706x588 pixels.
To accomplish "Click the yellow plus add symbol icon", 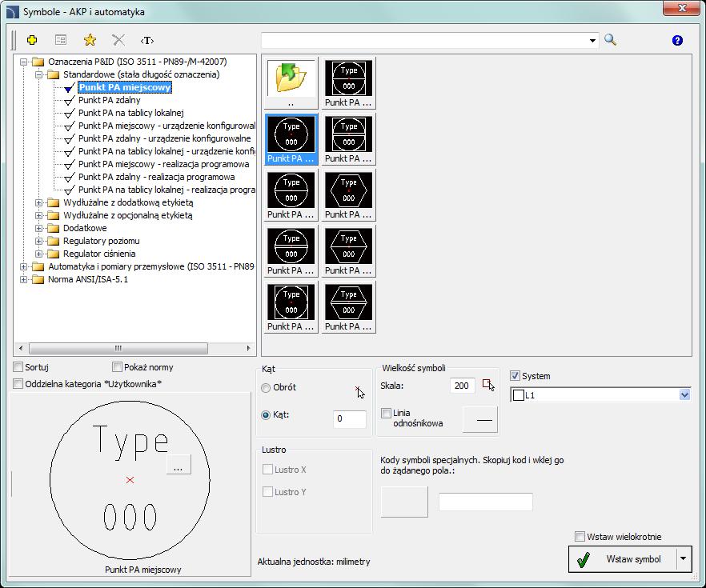I will (x=32, y=40).
